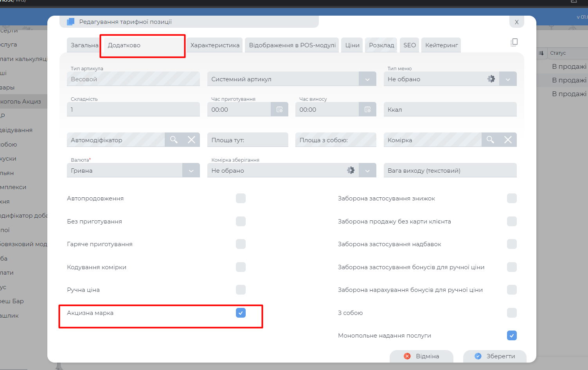
Task: Click the gear icon in Комірка зберігання field
Action: 351,170
